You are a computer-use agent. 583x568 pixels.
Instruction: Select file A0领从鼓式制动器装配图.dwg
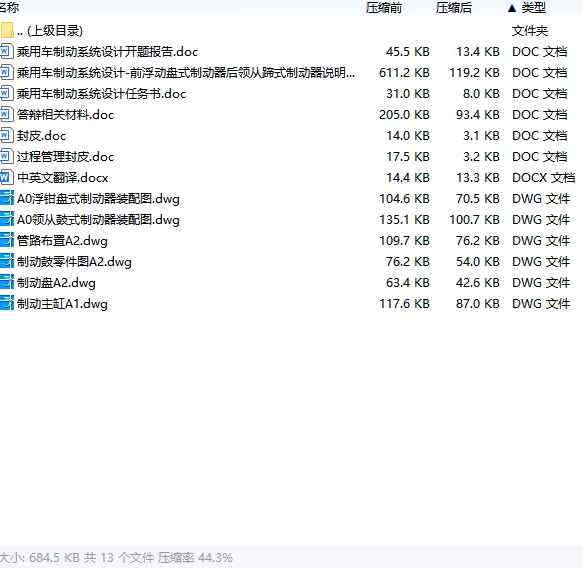coord(98,219)
